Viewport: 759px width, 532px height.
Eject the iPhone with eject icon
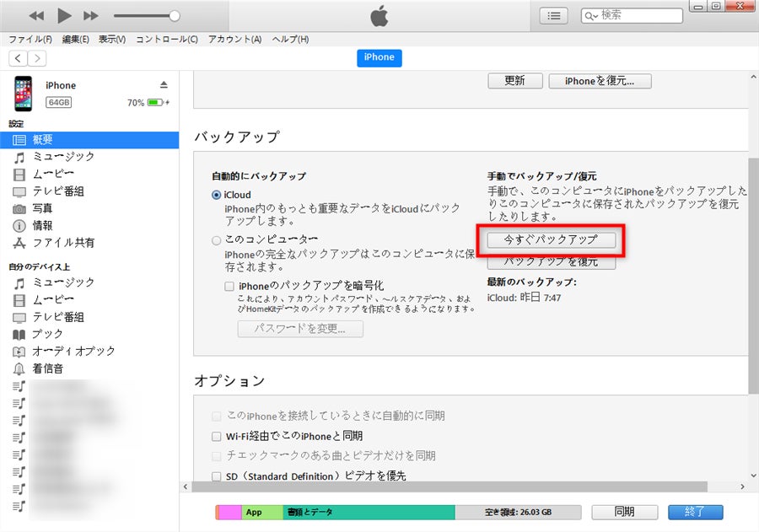pyautogui.click(x=164, y=84)
